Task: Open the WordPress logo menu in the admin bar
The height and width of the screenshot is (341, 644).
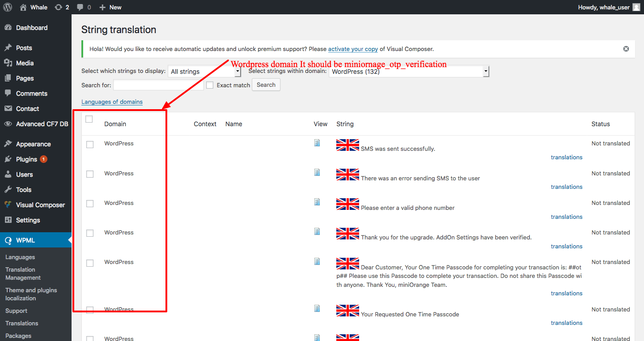Action: (x=7, y=7)
